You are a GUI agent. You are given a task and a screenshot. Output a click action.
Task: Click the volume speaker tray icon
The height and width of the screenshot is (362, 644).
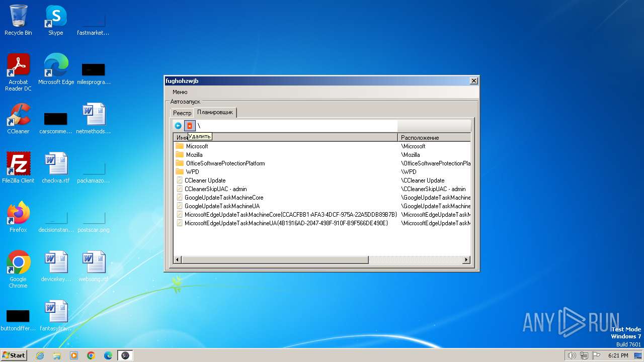(x=572, y=355)
